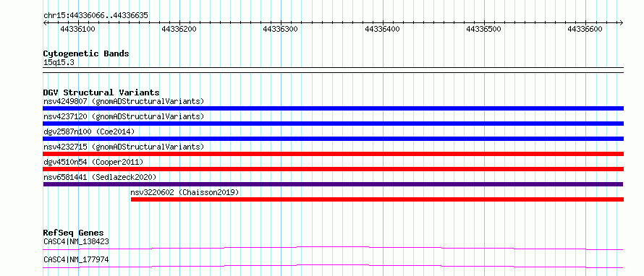Click the nsv3220602 (Chaisson2019) label
Viewport: 644px width, 276px height.
[x=185, y=192]
